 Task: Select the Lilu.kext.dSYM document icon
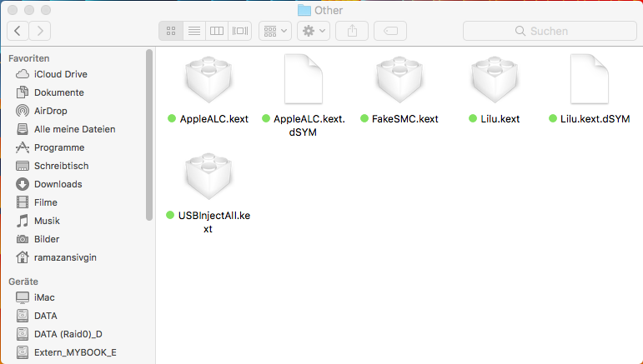(590, 79)
